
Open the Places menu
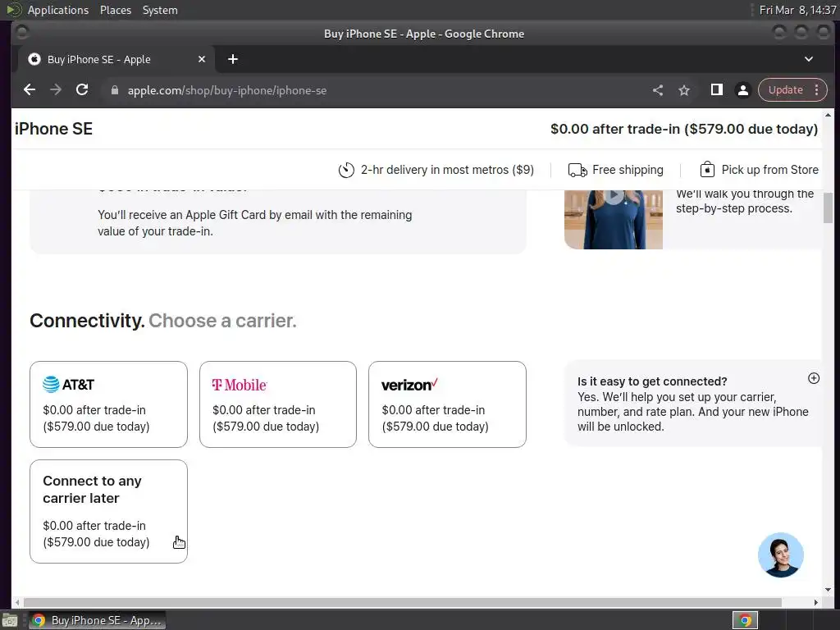pos(116,10)
